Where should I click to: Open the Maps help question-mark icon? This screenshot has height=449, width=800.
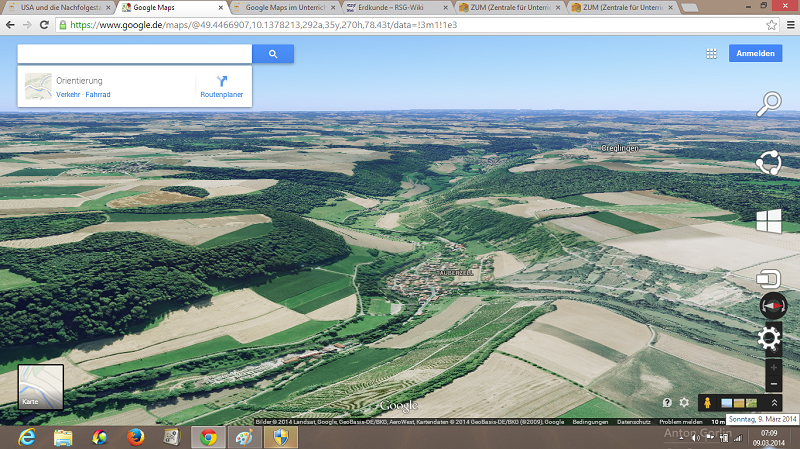[x=667, y=403]
